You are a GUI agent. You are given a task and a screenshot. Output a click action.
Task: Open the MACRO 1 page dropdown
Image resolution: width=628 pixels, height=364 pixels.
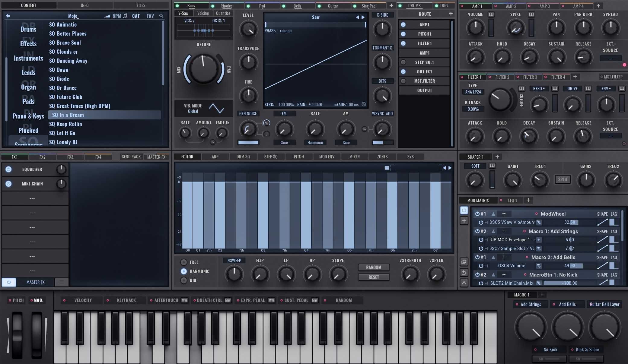pyautogui.click(x=522, y=295)
